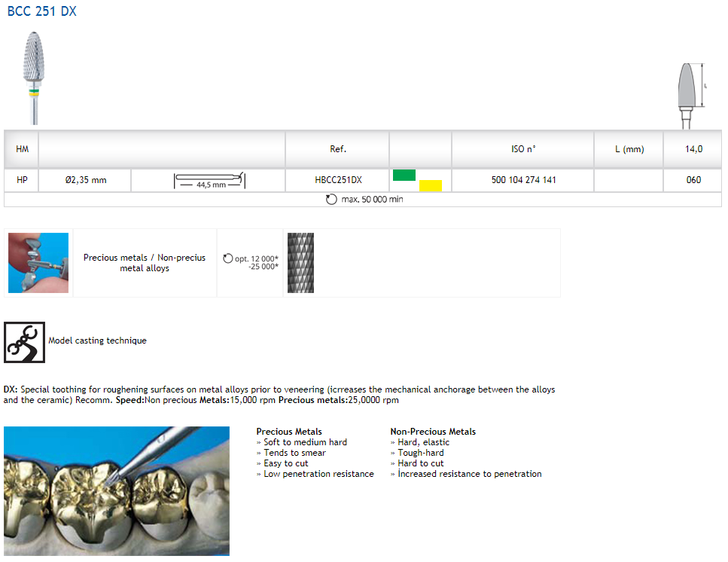The width and height of the screenshot is (728, 562).
Task: Click the L (mm) column header
Action: (x=629, y=149)
